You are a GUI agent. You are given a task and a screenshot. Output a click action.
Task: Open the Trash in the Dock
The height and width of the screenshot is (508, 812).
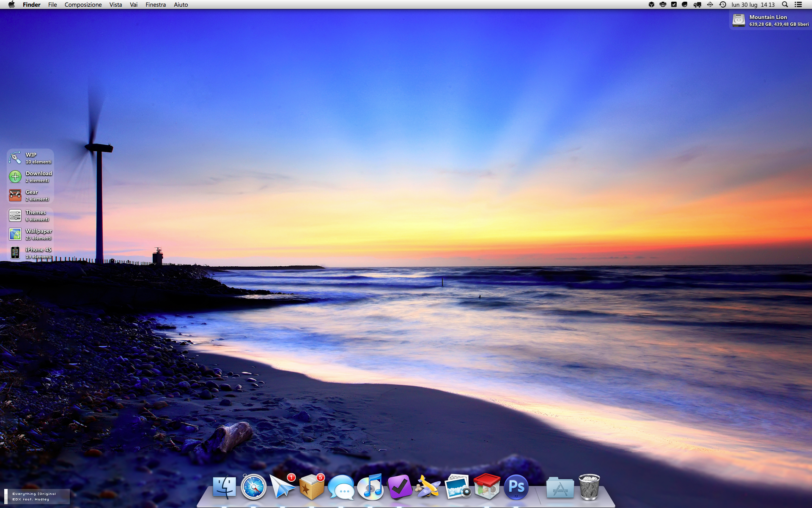(x=589, y=487)
